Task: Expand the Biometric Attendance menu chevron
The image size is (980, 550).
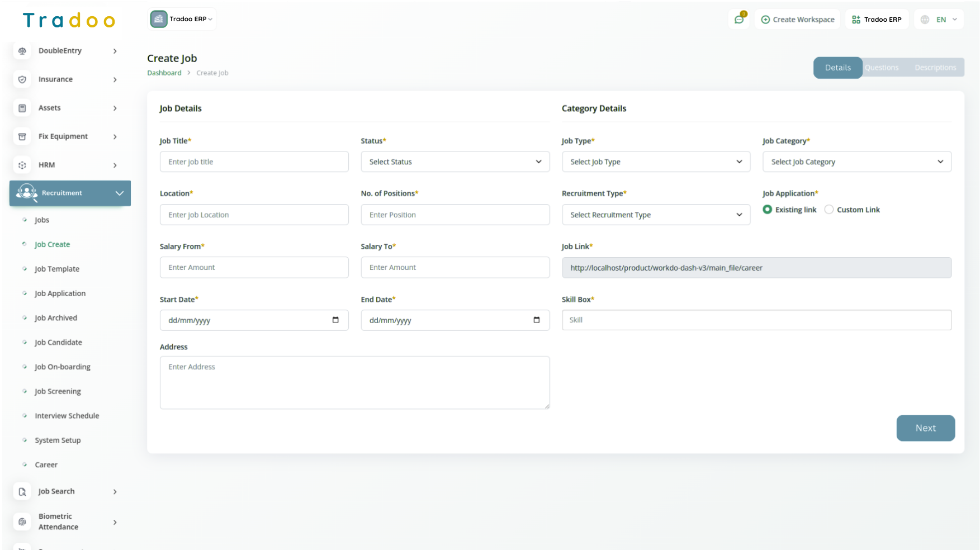Action: point(115,522)
